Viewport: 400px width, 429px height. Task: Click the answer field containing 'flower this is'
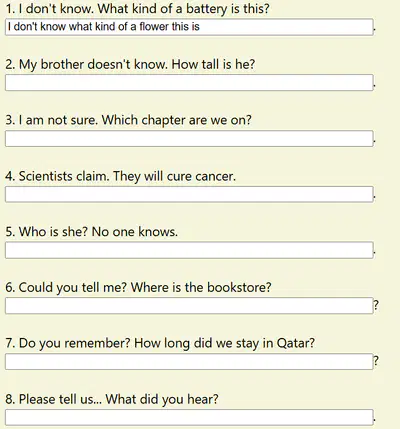pyautogui.click(x=189, y=27)
